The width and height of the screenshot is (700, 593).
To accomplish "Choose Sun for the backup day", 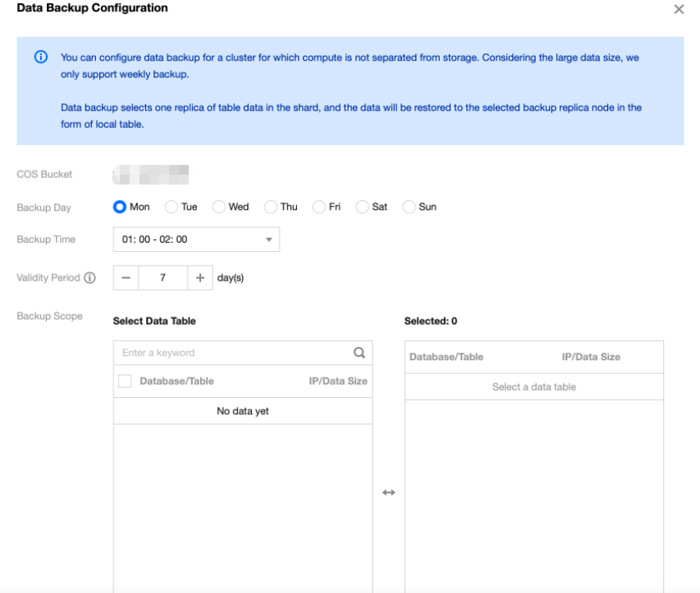I will 409,208.
